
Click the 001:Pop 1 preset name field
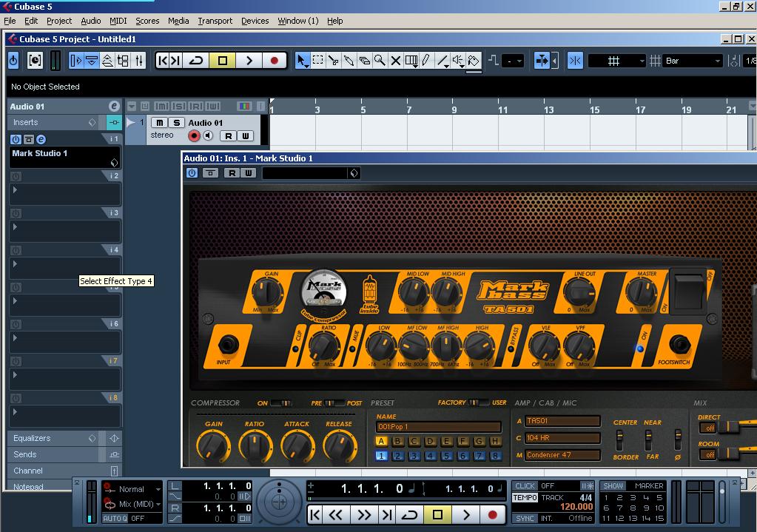[x=438, y=427]
